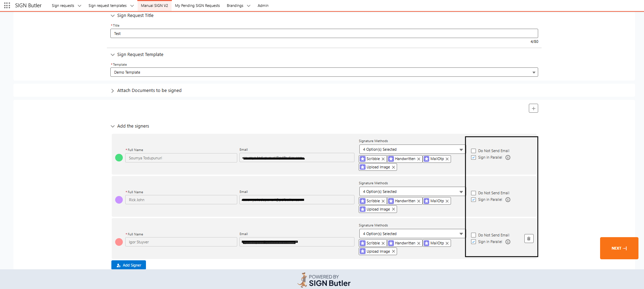Screen dimensions: 644x289
Task: Delete Igor Stuyver signer with trash icon
Action: click(x=528, y=239)
